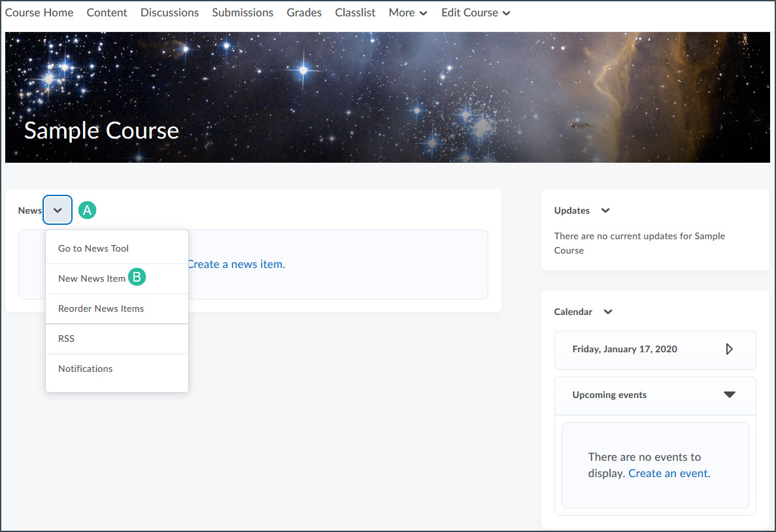Open the Edit Course menu
Image resolution: width=776 pixels, height=532 pixels.
[x=475, y=12]
